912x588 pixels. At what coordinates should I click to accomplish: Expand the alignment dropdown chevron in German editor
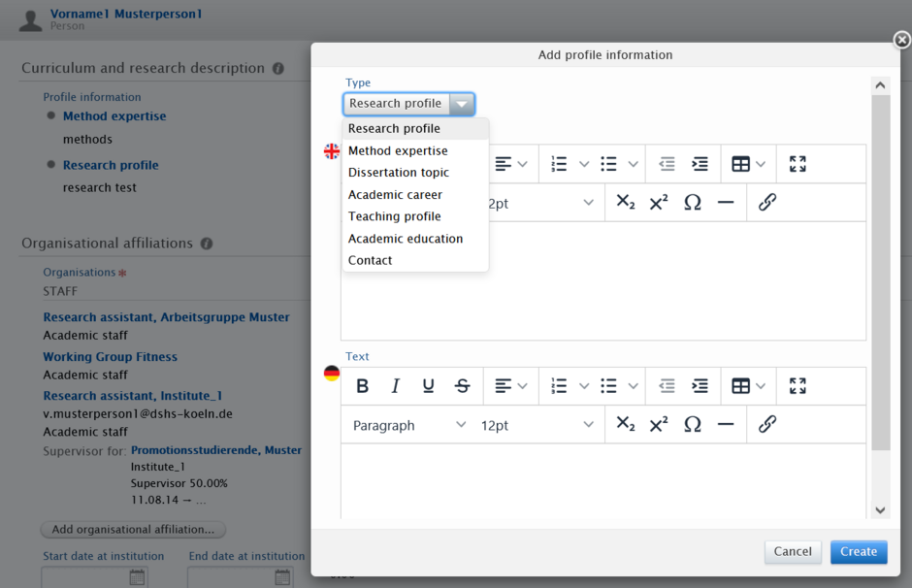pyautogui.click(x=522, y=386)
